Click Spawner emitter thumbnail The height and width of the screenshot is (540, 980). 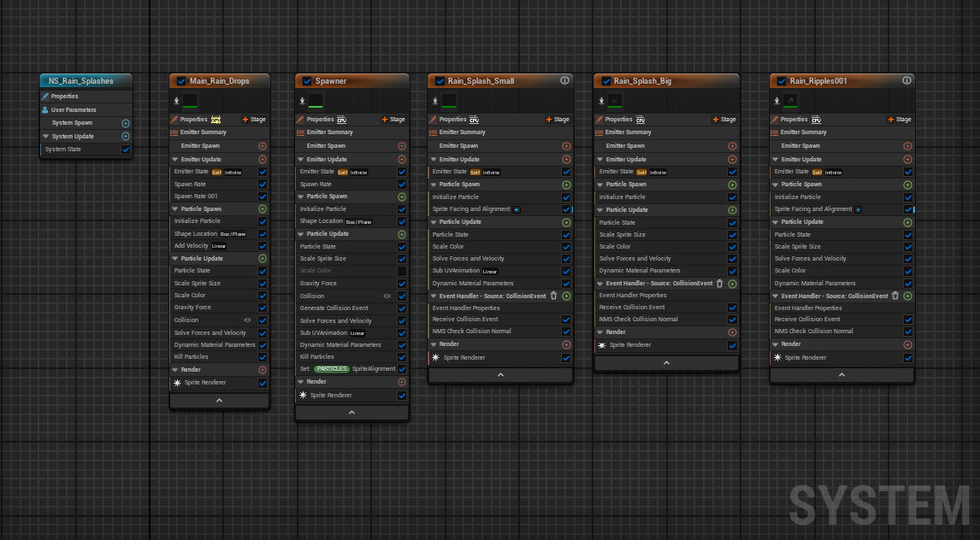316,101
